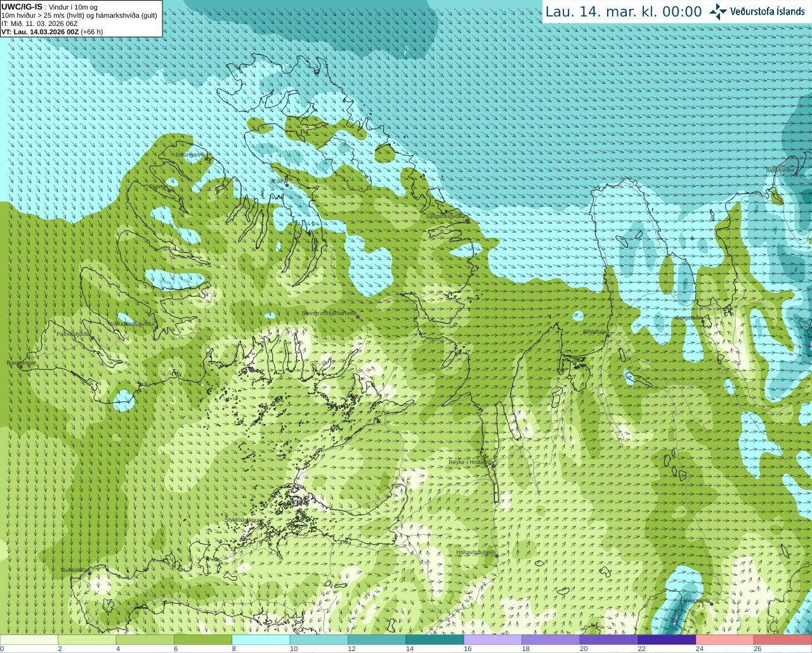Screen dimensions: 812x653
Task: Select the 8–10 m/s cyan legend swatch
Action: pyautogui.click(x=261, y=640)
